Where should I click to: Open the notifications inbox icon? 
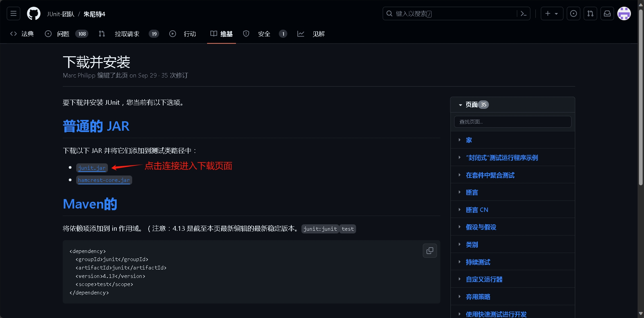click(607, 13)
